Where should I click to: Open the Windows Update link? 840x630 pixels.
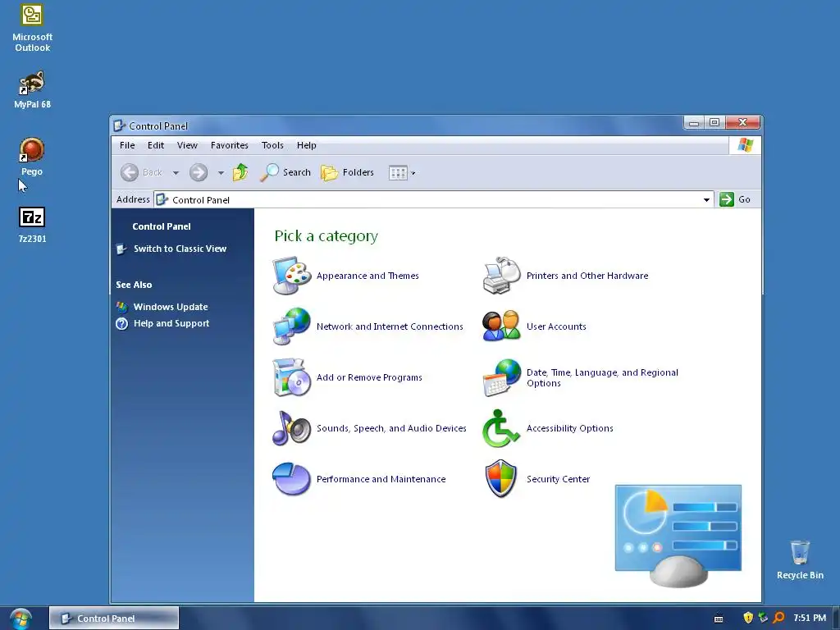tap(171, 307)
